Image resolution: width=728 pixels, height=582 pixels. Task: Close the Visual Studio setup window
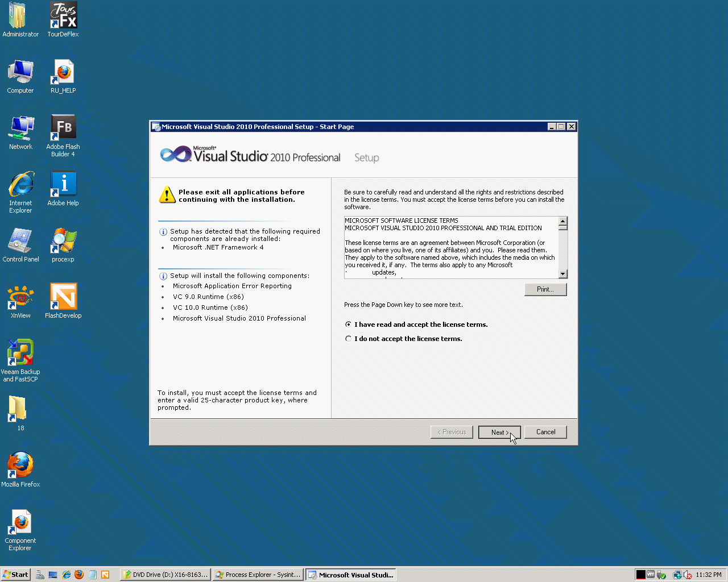(572, 127)
